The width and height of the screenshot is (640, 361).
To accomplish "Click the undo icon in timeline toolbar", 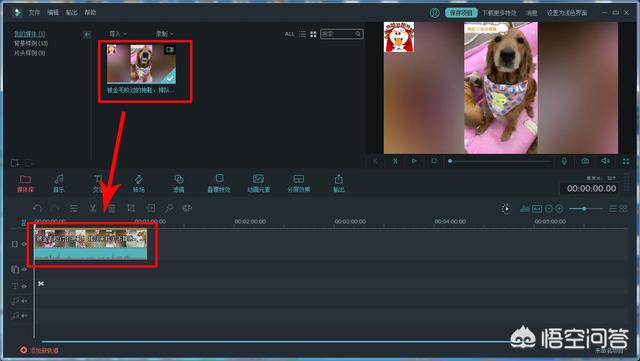I will (37, 208).
